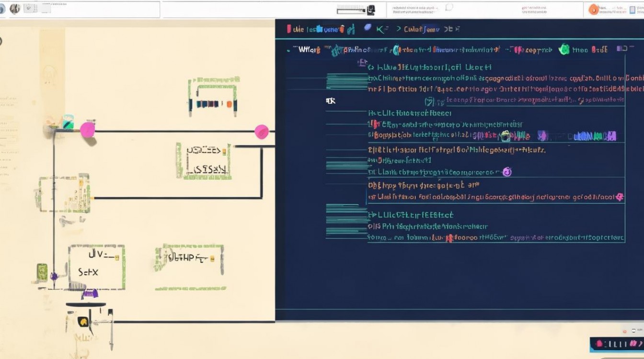Click the round avatar icon in the top-left bar
The width and height of the screenshot is (644, 359).
pyautogui.click(x=15, y=9)
